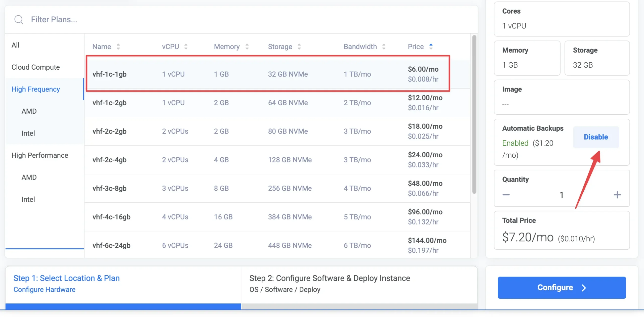Click the $7.20/mo total price
This screenshot has width=644, height=317.
(528, 237)
